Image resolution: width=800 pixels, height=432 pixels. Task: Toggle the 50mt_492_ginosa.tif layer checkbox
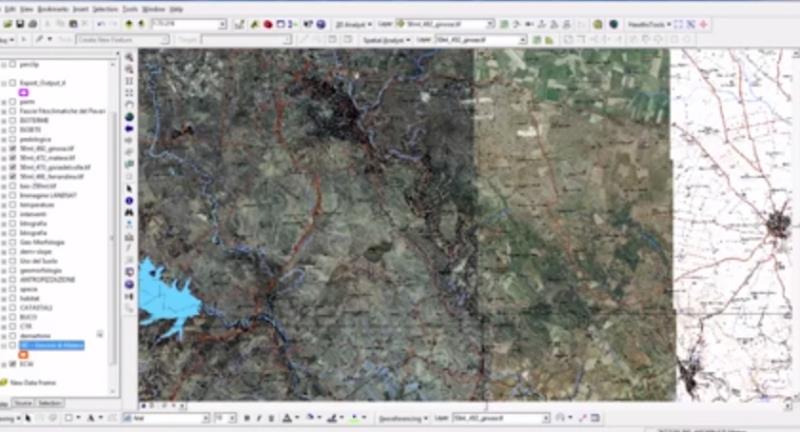click(x=13, y=147)
